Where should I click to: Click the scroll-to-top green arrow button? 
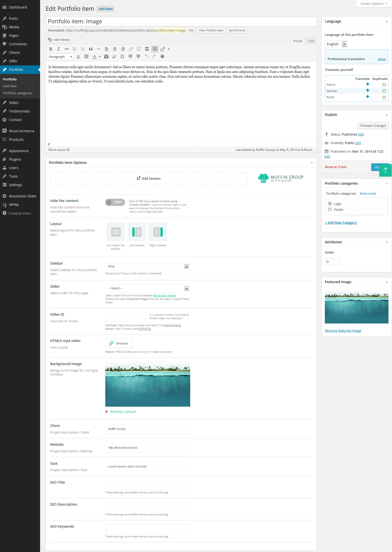tap(385, 170)
